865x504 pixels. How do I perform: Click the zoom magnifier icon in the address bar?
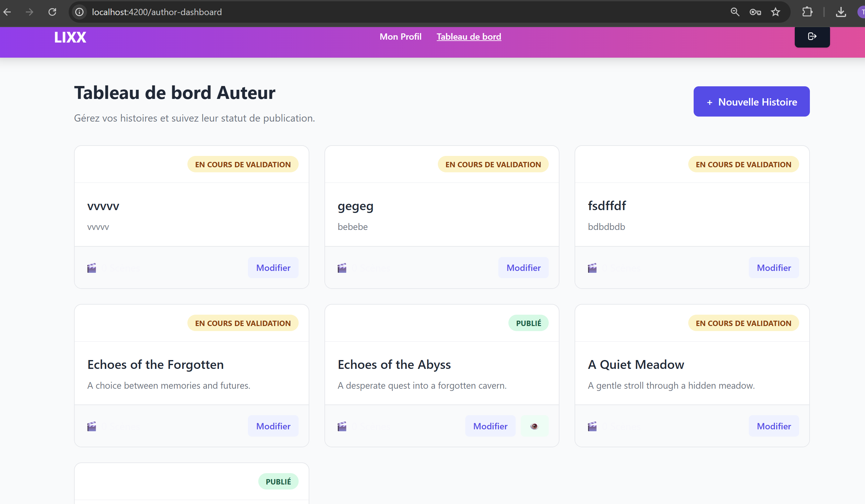point(735,12)
